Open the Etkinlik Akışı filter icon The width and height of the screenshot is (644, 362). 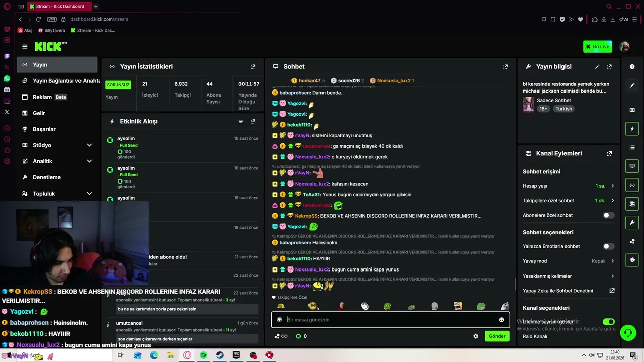(240, 121)
